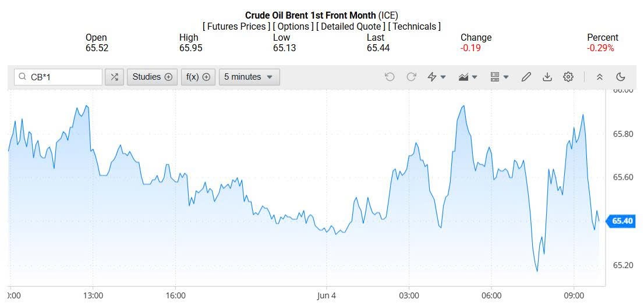
Task: Open the magnifier symbol search
Action: tap(23, 77)
